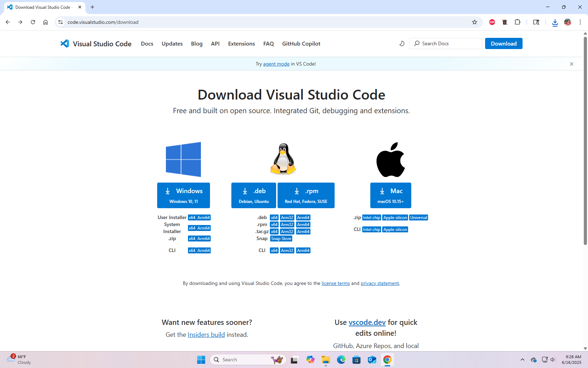Open Microsoft Edge from the taskbar
This screenshot has height=368, width=588.
pyautogui.click(x=341, y=360)
